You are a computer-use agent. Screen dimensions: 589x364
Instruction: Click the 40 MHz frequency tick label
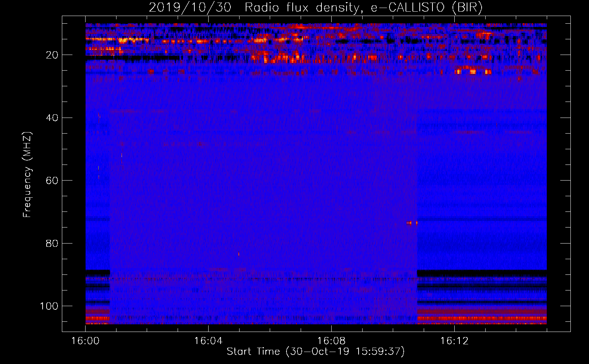(52, 118)
